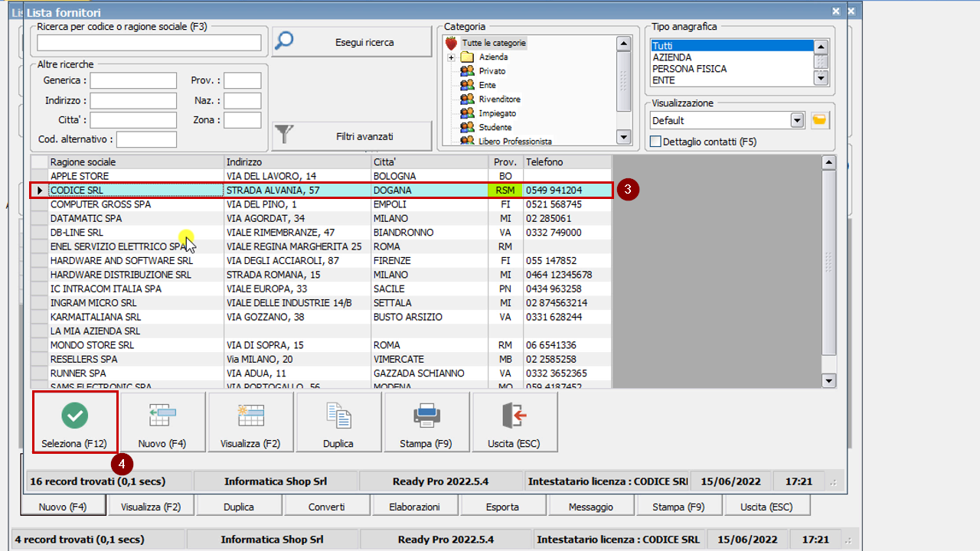Image resolution: width=980 pixels, height=551 pixels.
Task: Click Stampa (F9) in the background window
Action: (x=678, y=507)
